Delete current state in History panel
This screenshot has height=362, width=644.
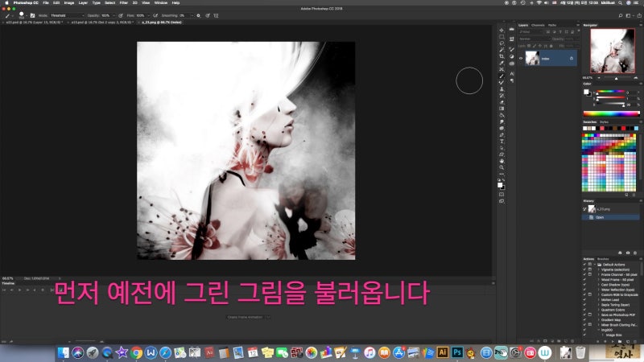635,253
